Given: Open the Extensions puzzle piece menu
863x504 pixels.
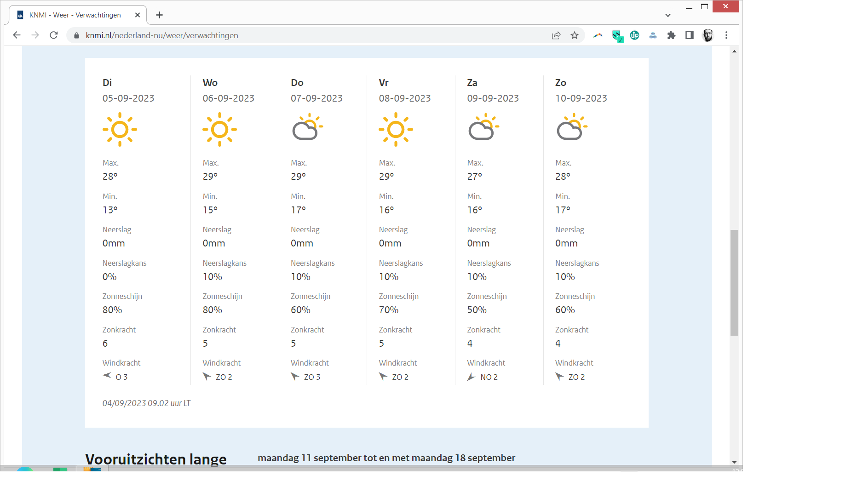Looking at the screenshot, I should (x=671, y=35).
